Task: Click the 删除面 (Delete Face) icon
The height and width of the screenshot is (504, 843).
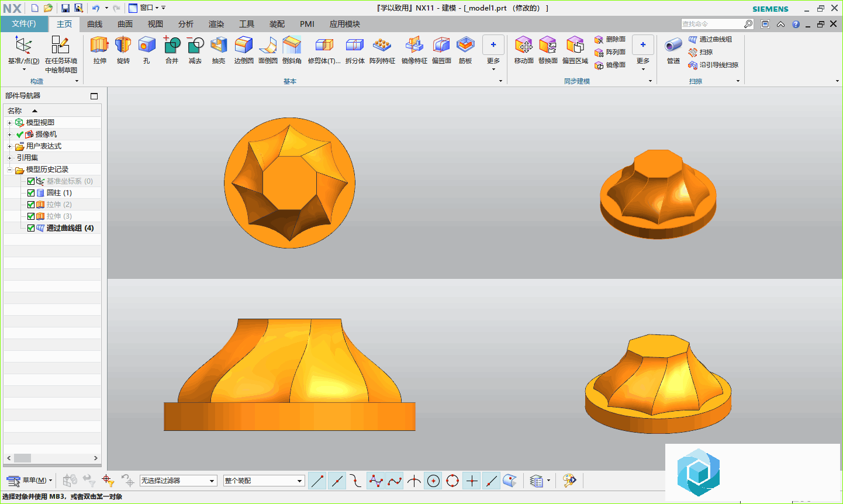Action: coord(599,40)
